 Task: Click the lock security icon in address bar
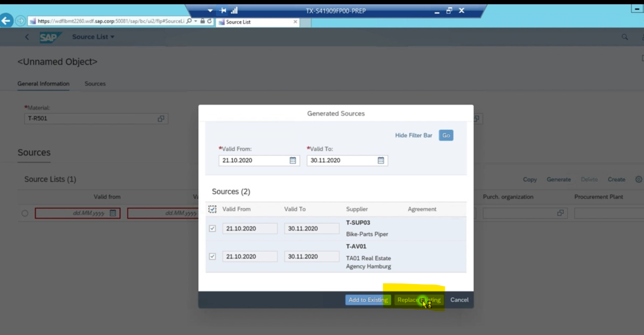202,21
